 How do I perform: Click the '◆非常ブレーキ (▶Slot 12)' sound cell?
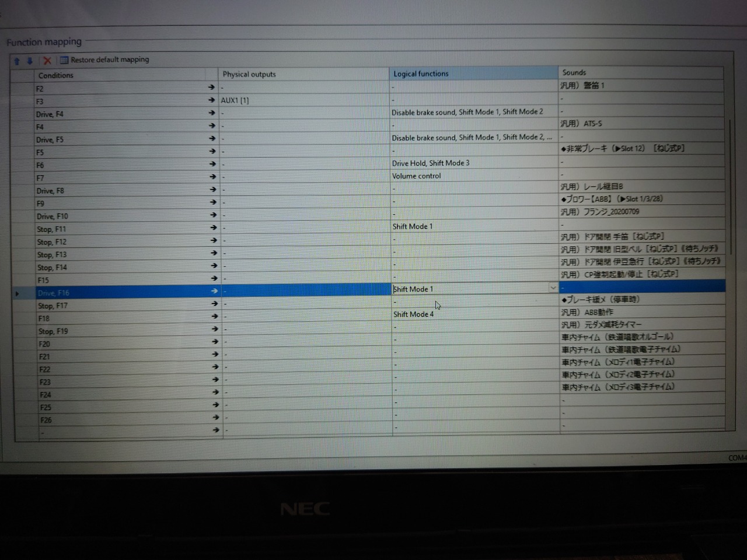641,149
